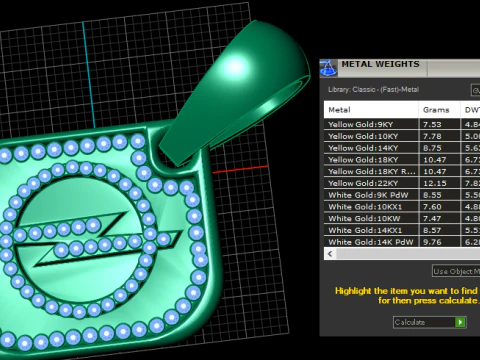Click the Library: Classic - (Fast)-Metal label
The image size is (480, 360).
pos(373,89)
